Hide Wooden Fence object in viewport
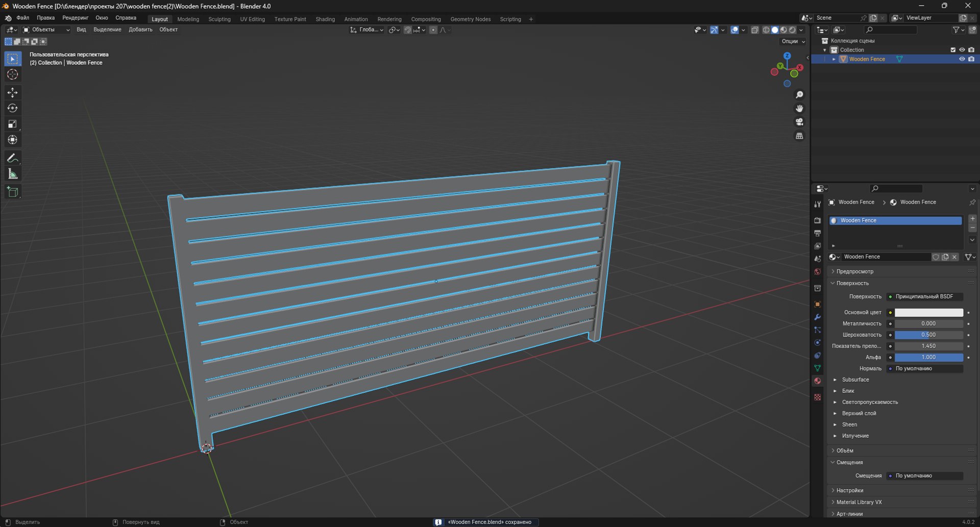980x527 pixels. click(x=962, y=59)
